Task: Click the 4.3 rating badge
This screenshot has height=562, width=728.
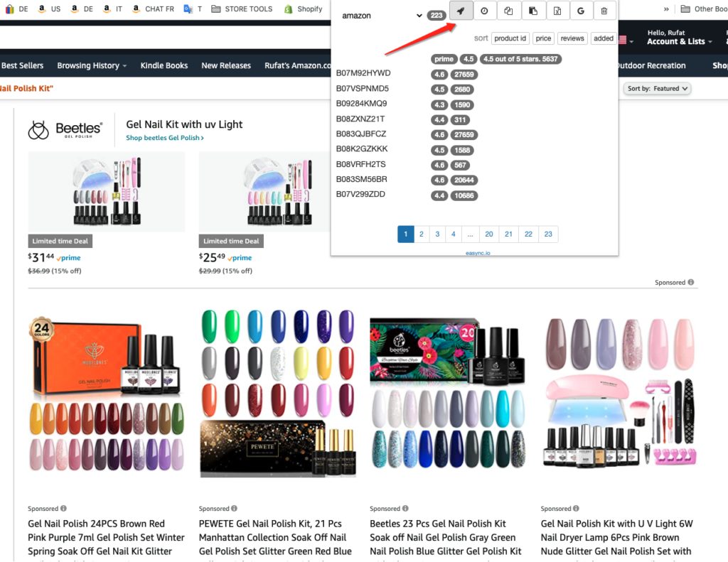Action: [x=439, y=105]
